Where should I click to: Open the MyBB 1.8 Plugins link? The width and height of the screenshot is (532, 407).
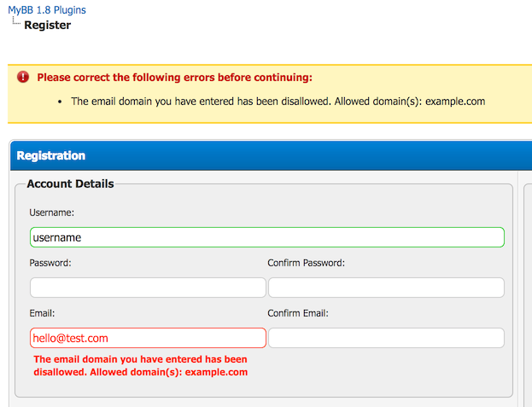click(x=47, y=10)
